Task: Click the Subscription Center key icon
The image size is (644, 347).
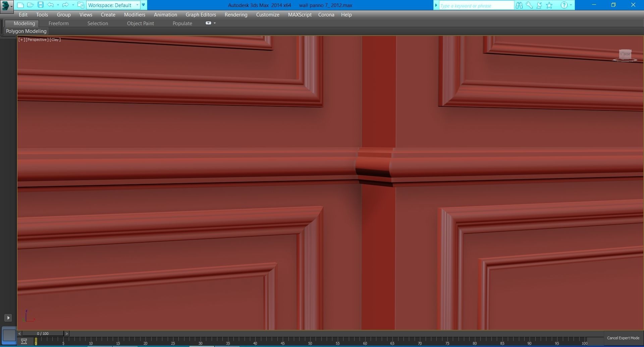Action: tap(529, 5)
